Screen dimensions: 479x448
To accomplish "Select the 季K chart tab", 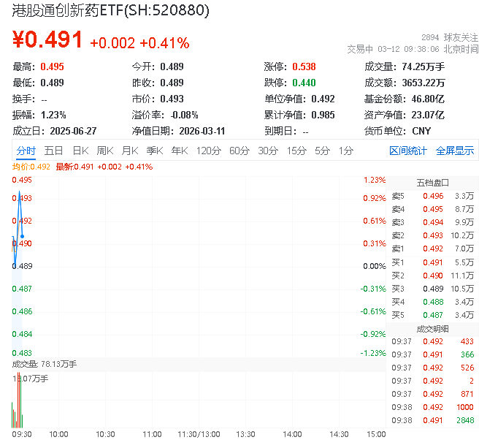I will coord(154,151).
